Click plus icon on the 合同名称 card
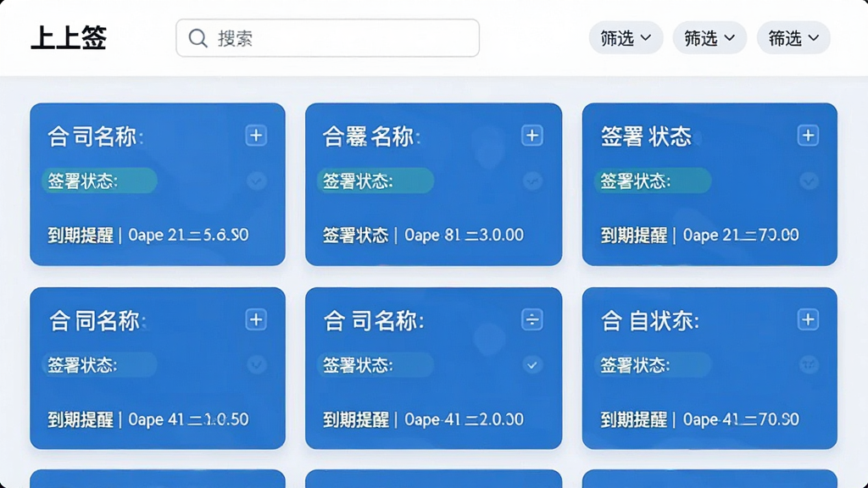 point(256,319)
